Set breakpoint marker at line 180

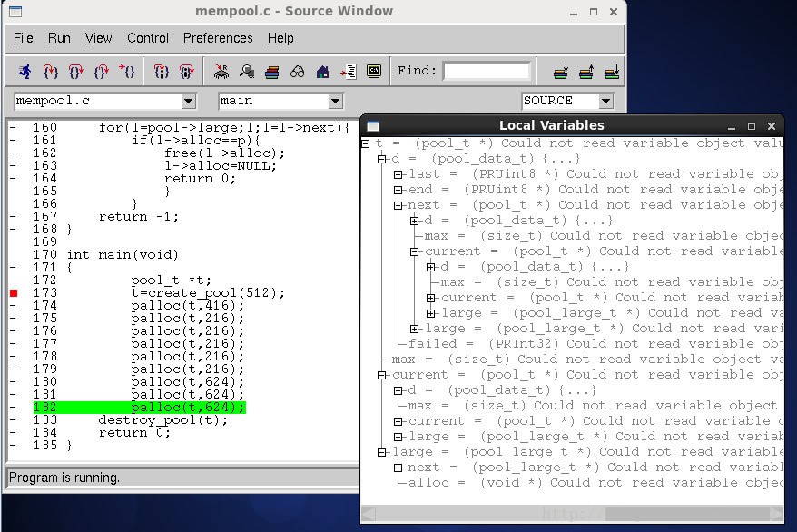click(x=13, y=381)
